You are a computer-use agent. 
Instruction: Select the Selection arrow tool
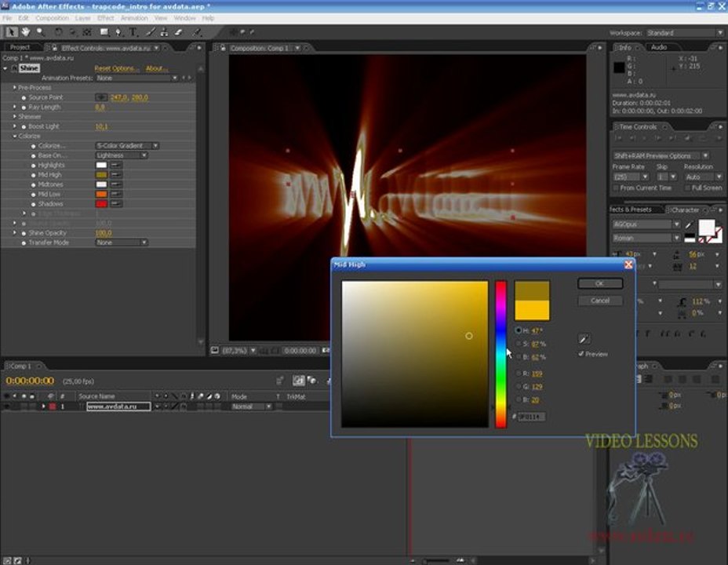[x=11, y=31]
